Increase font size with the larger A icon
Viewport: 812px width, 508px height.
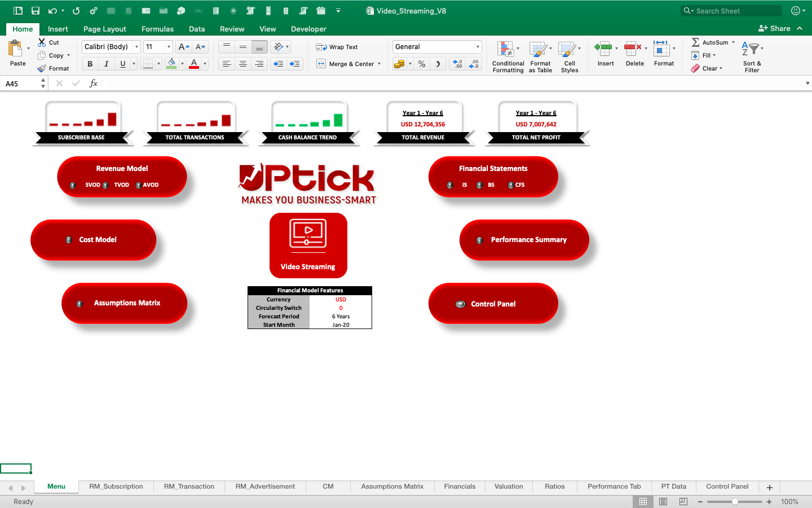coord(183,47)
